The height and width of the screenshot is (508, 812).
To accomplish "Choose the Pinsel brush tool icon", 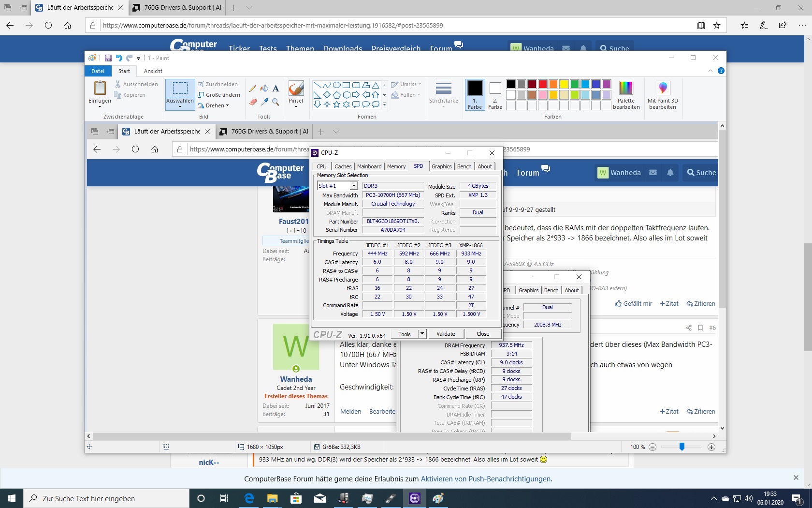I will (296, 89).
